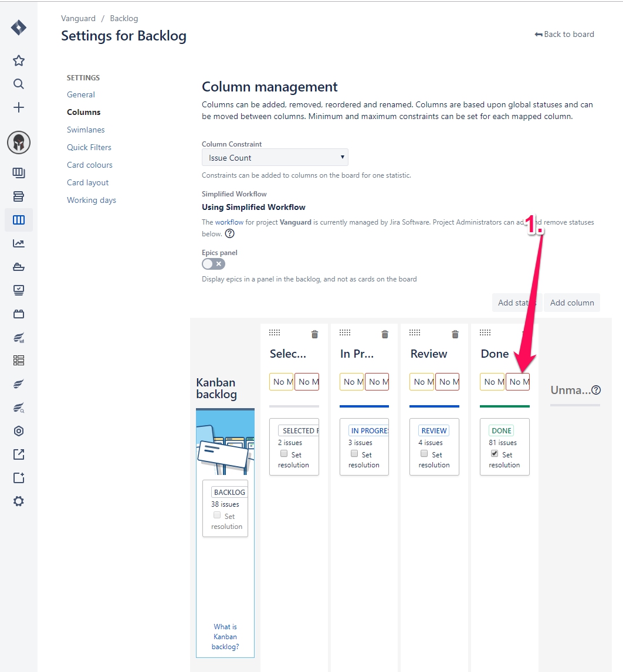Delete the Selected column trash icon
623x672 pixels.
coord(314,334)
